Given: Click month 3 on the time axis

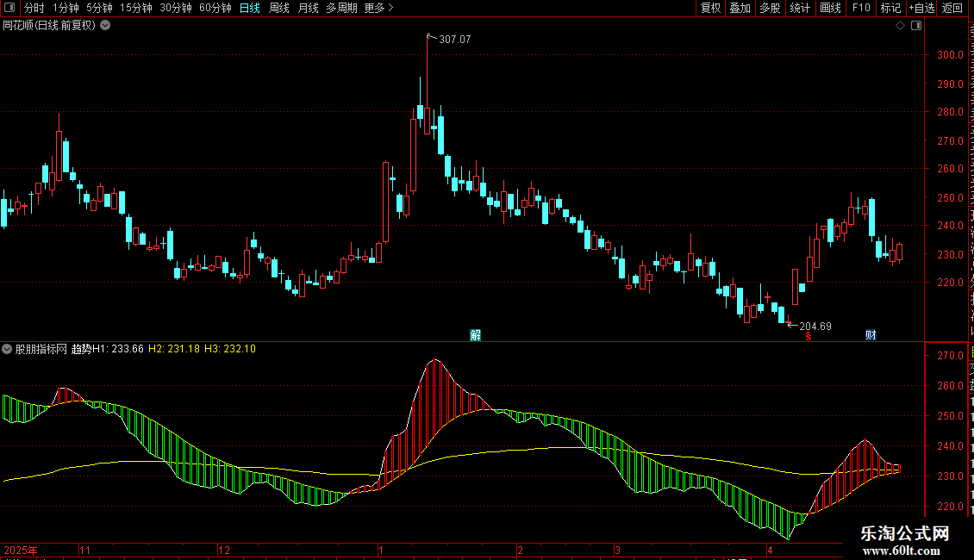Looking at the screenshot, I should (x=617, y=550).
